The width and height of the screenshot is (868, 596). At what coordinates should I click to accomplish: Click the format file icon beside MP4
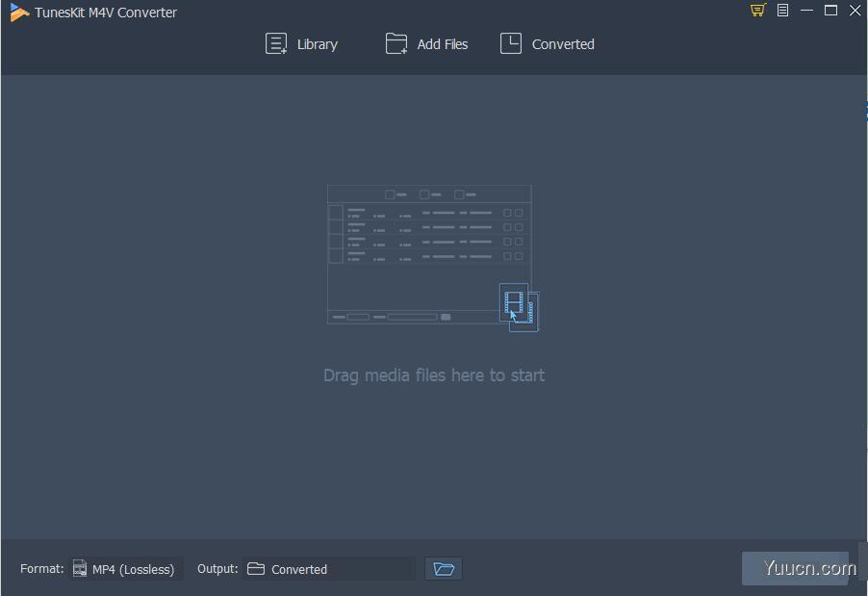click(80, 569)
